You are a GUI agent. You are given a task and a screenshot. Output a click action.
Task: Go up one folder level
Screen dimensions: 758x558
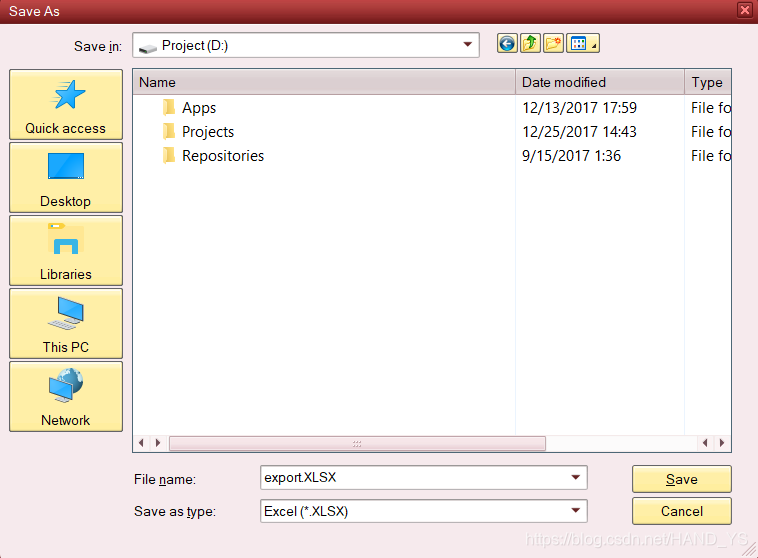pyautogui.click(x=530, y=44)
